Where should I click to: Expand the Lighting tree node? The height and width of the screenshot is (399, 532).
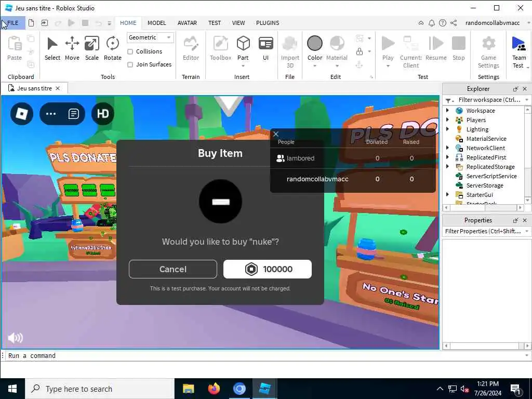447,129
